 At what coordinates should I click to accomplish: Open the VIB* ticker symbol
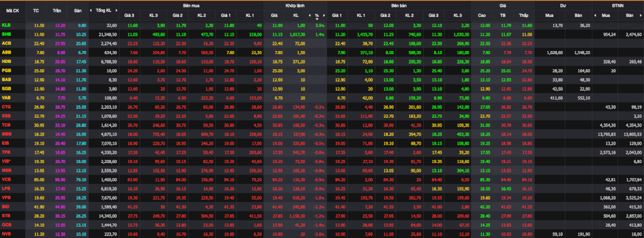point(6,150)
